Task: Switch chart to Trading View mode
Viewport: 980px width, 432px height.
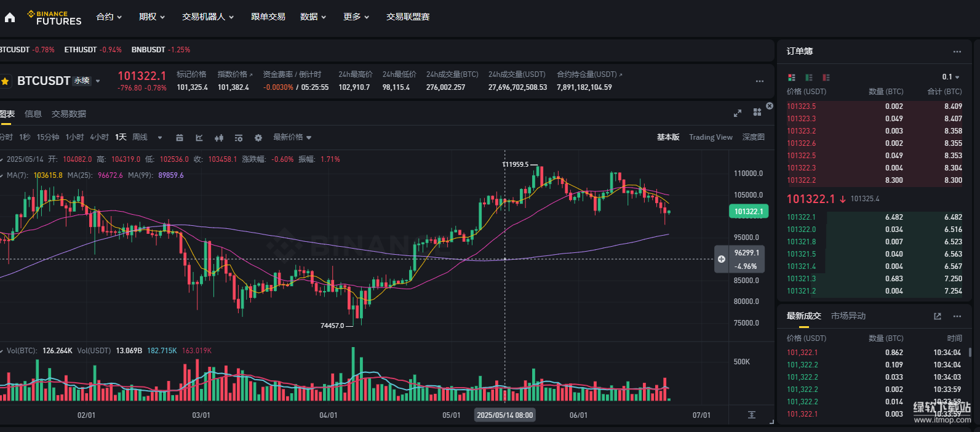Action: click(x=711, y=137)
